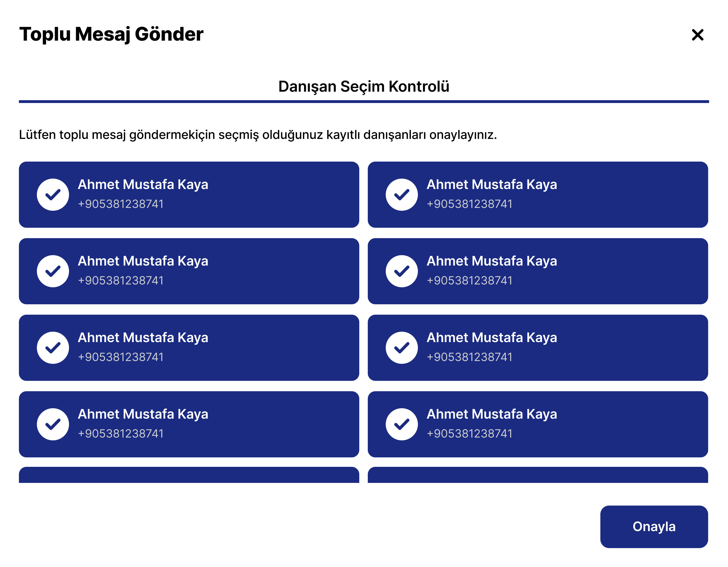This screenshot has height=567, width=728.
Task: Click the phone number in fourth row's left card
Action: 121,434
